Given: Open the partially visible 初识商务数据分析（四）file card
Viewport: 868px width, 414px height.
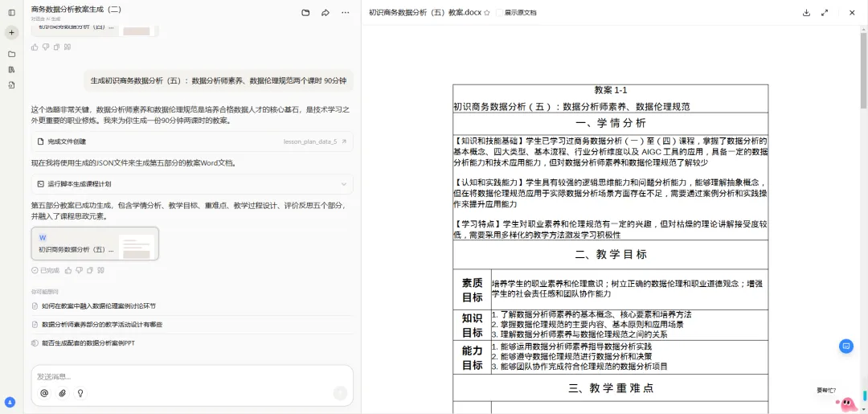Looking at the screenshot, I should [95, 30].
